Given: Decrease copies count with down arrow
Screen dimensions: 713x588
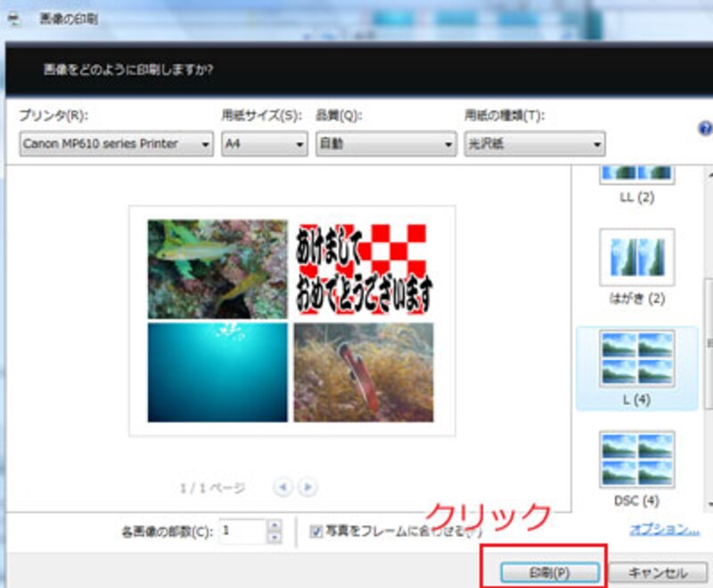Looking at the screenshot, I should (x=275, y=536).
